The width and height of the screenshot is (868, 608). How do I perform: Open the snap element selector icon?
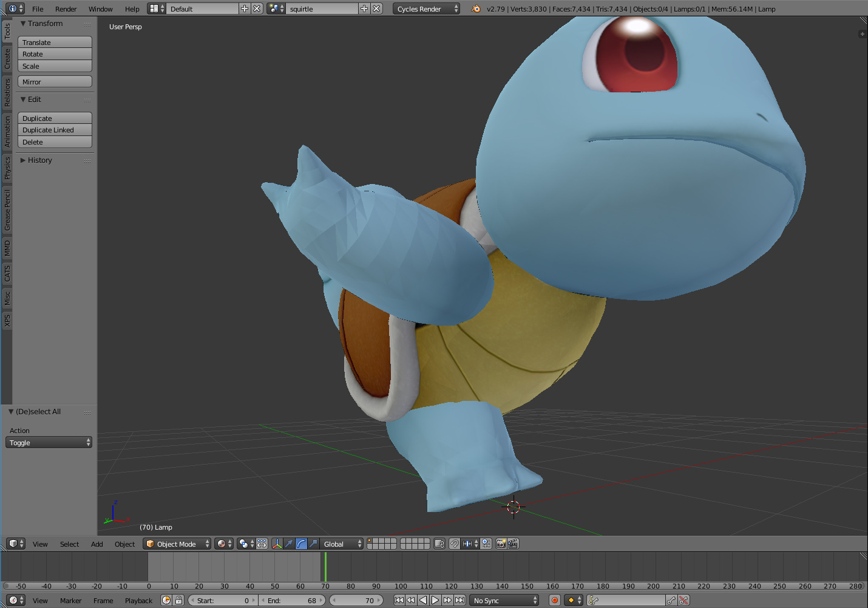[470, 544]
